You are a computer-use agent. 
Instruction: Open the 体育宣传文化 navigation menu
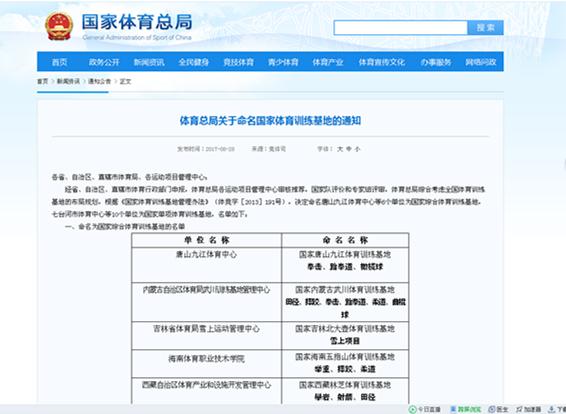[382, 62]
